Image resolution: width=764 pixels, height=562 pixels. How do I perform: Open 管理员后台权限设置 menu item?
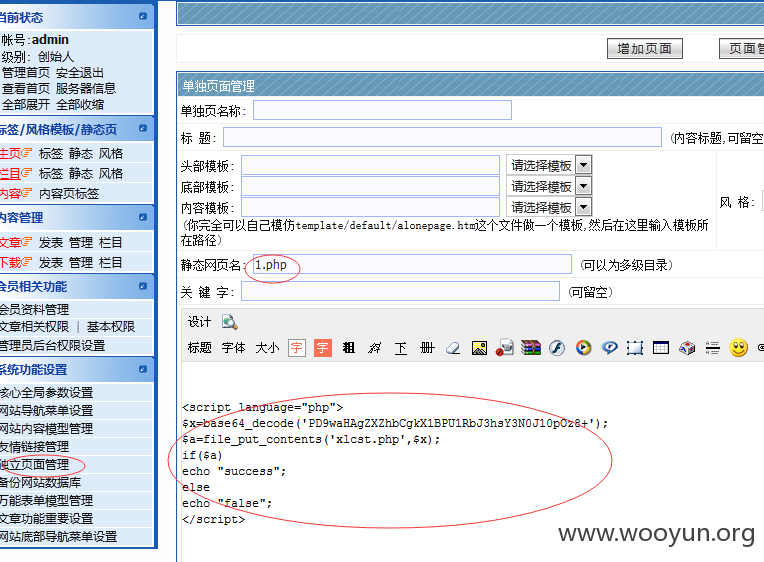(x=52, y=346)
